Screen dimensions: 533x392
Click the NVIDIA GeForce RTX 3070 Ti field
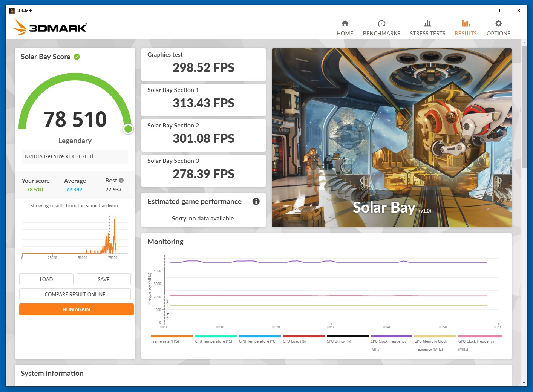pyautogui.click(x=75, y=156)
